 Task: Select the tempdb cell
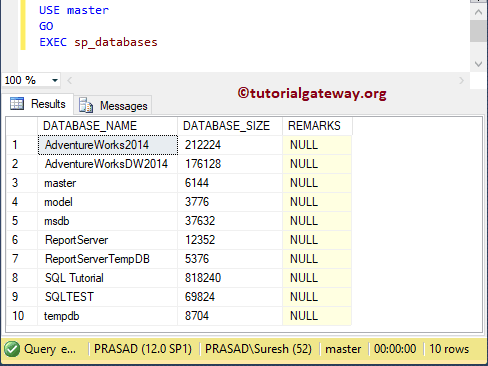click(x=108, y=316)
